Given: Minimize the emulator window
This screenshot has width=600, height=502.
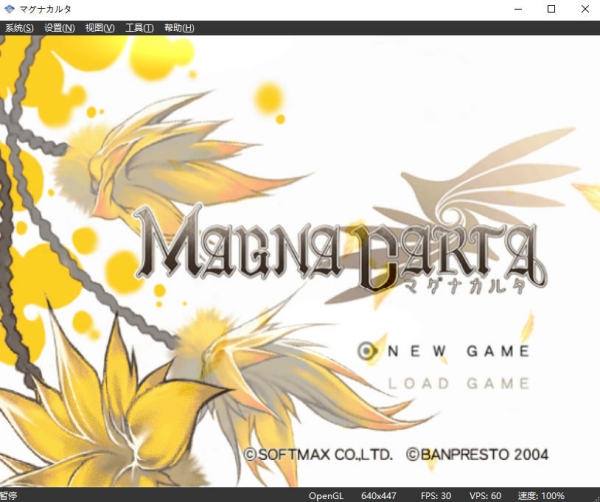Looking at the screenshot, I should (x=518, y=9).
